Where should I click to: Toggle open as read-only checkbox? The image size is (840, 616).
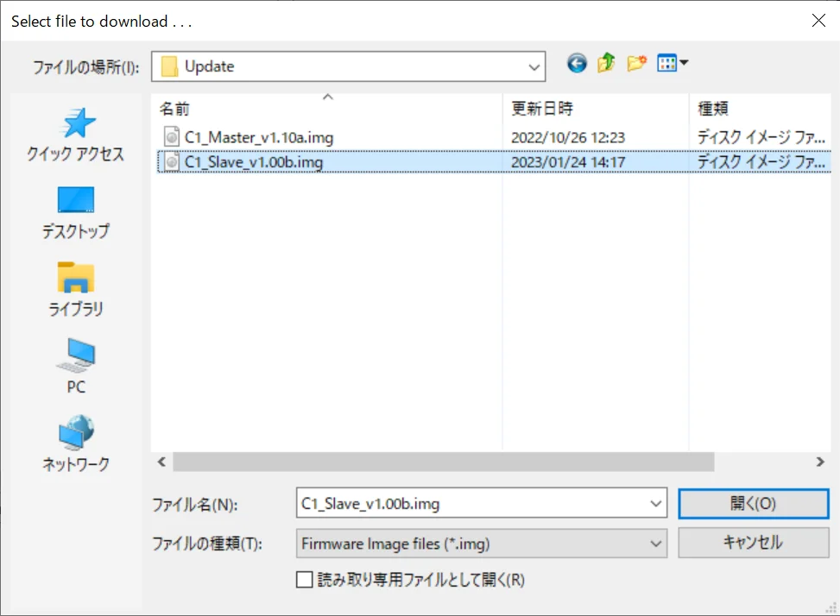click(304, 580)
